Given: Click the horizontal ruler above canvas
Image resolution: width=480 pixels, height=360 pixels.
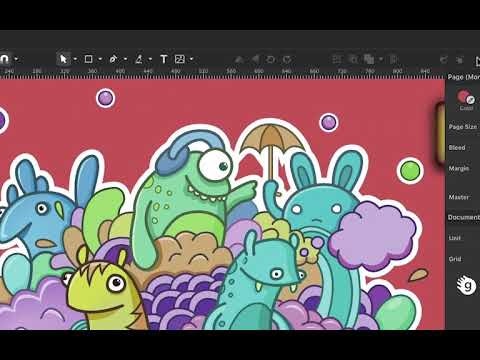Looking at the screenshot, I should [222, 73].
